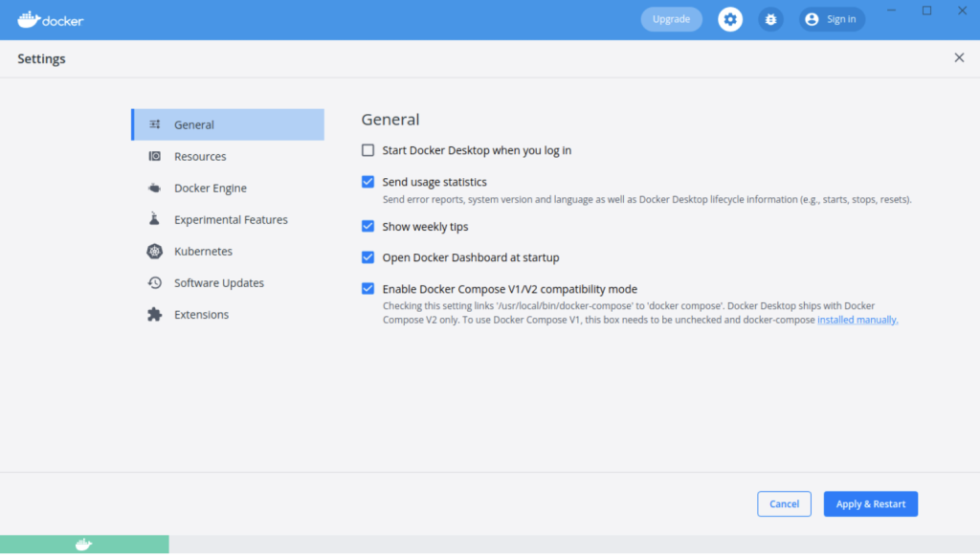The width and height of the screenshot is (980, 556).
Task: Toggle Docker Compose V1/V2 compatibility mode
Action: [x=368, y=289]
